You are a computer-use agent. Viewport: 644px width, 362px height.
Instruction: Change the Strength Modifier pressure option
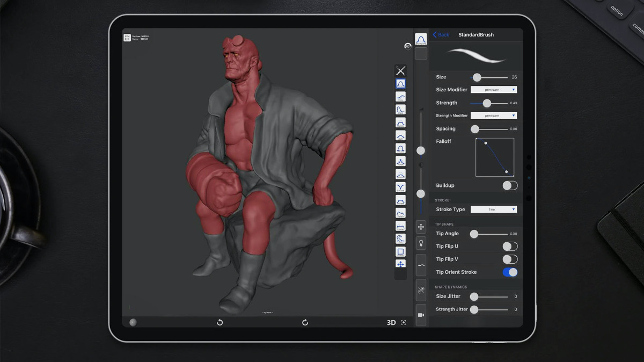tap(493, 115)
